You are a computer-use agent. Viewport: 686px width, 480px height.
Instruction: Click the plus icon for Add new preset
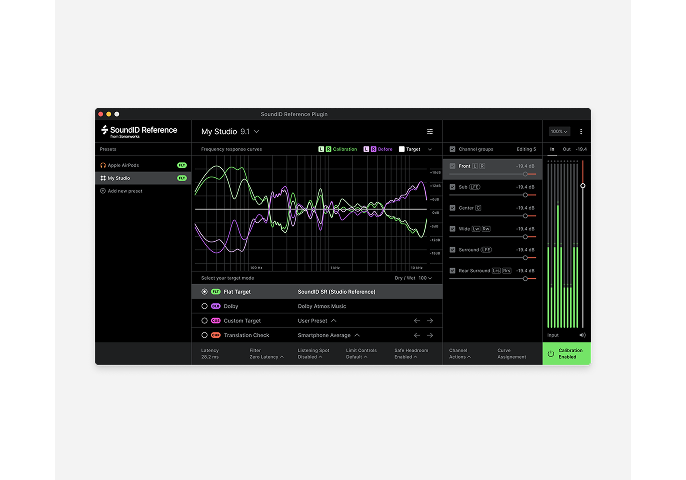click(x=103, y=191)
